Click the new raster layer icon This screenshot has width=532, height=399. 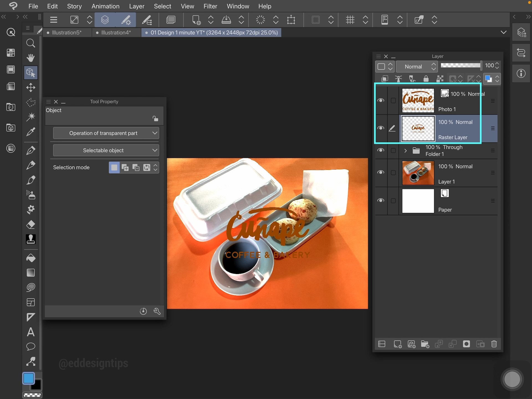[x=398, y=344]
